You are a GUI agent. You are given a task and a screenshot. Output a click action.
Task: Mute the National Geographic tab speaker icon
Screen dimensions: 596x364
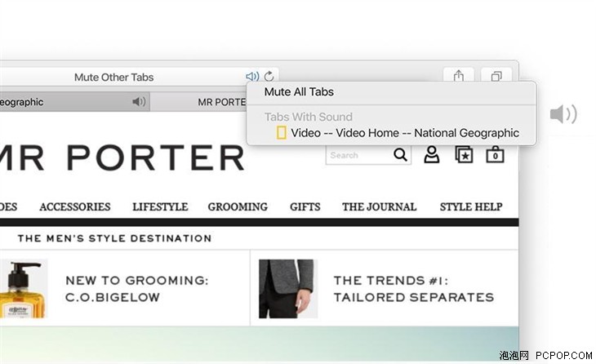(x=139, y=101)
